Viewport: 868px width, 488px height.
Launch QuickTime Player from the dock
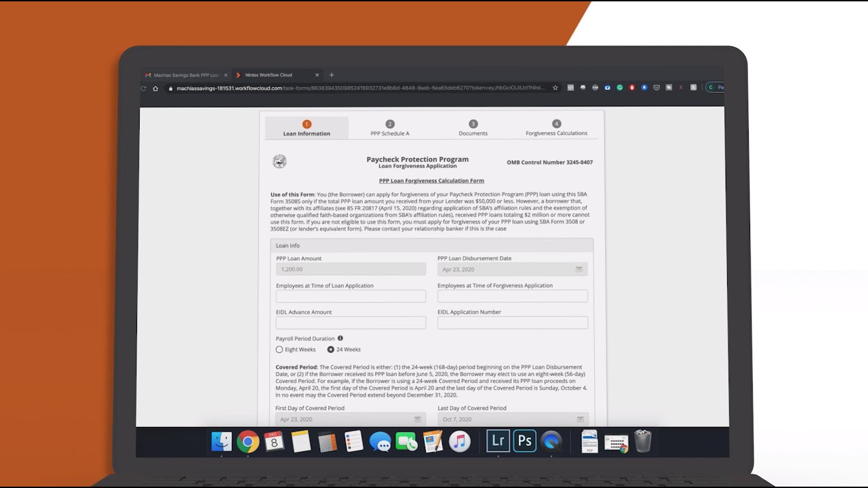click(x=551, y=442)
